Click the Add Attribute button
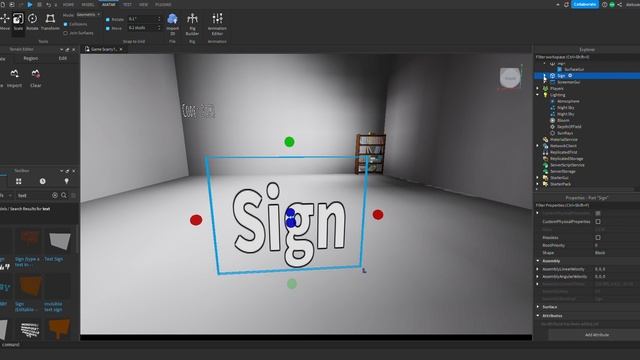Viewport: 640px width, 360px height. (x=597, y=335)
